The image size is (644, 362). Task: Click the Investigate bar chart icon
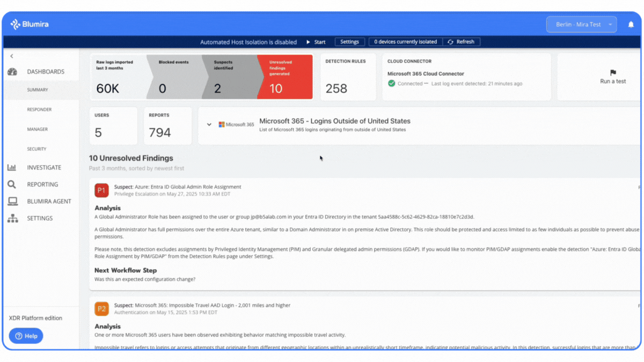(12, 168)
